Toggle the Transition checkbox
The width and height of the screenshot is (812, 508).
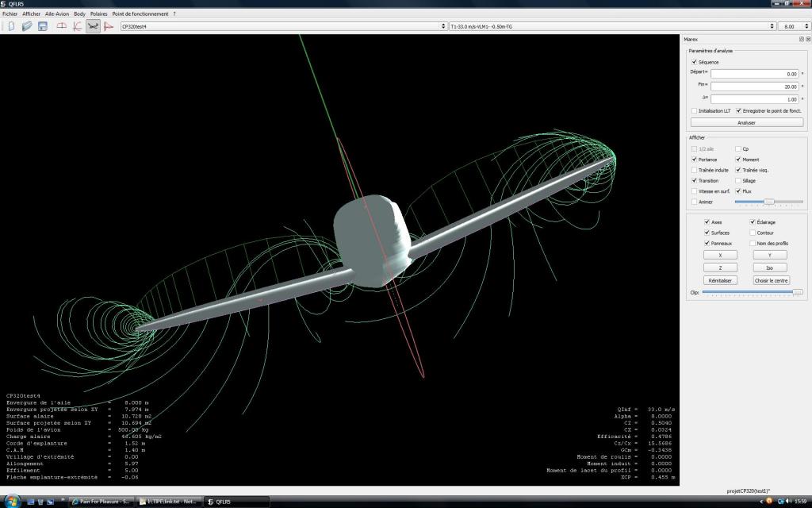[x=695, y=181]
